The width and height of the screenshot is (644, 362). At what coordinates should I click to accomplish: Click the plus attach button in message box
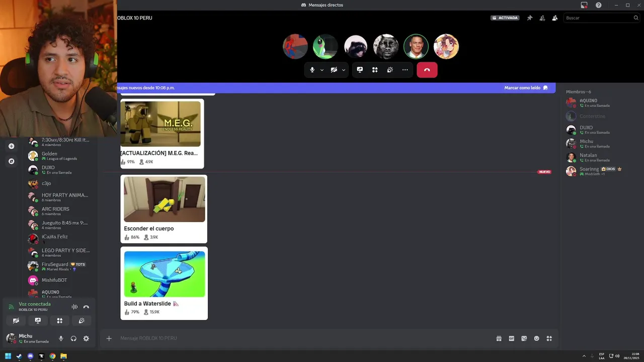[109, 338]
